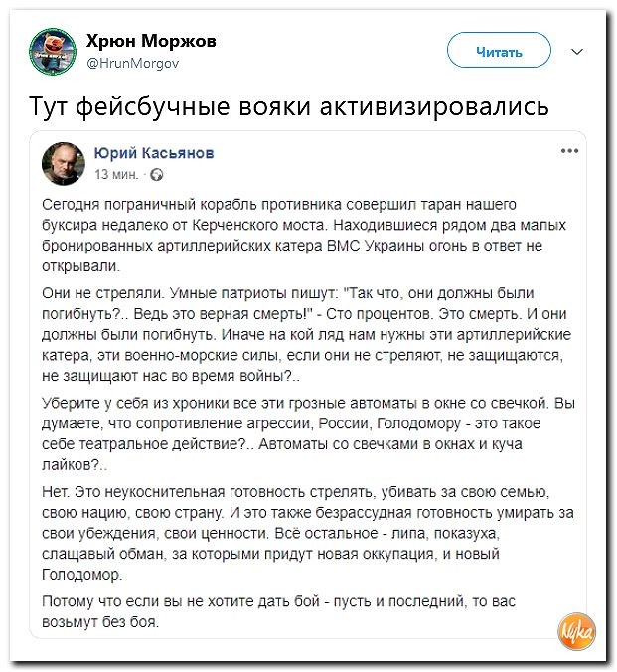The height and width of the screenshot is (672, 617).
Task: Click the 13 мин. post timestamp
Action: pos(116,174)
